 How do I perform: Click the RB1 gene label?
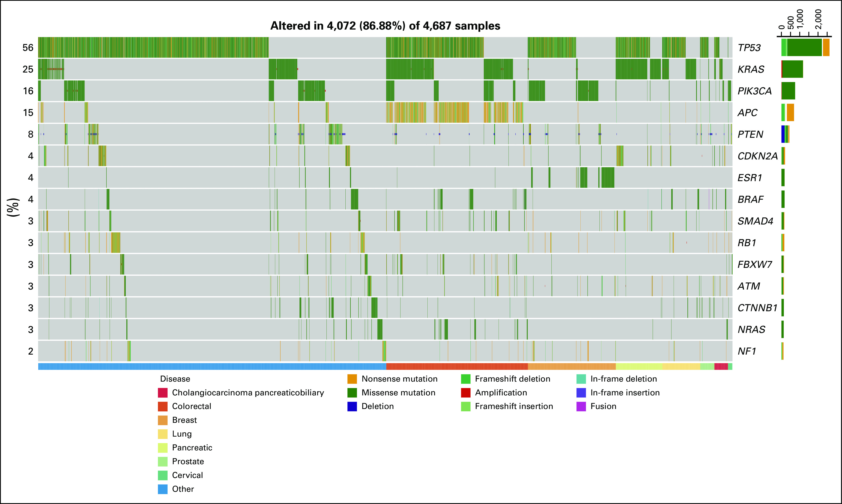tap(747, 243)
